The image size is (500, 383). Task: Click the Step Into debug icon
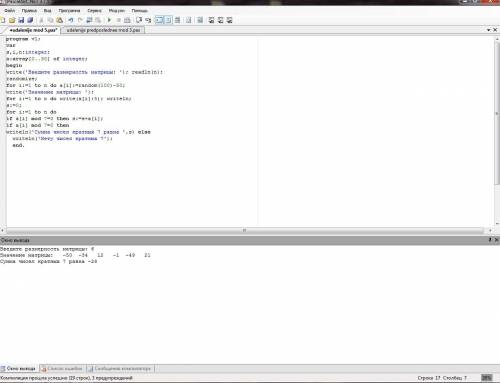tap(139, 20)
